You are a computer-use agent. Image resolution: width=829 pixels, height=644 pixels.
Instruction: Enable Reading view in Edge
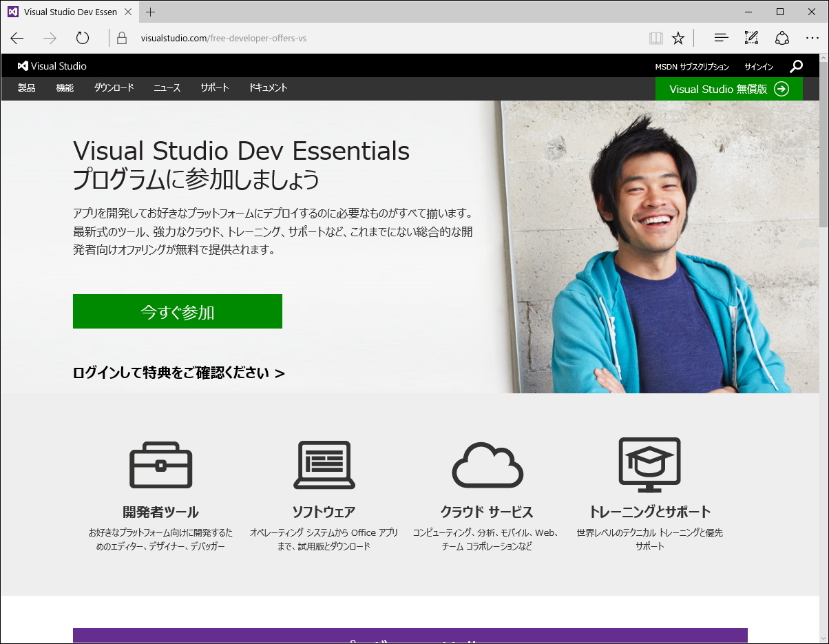tap(655, 38)
